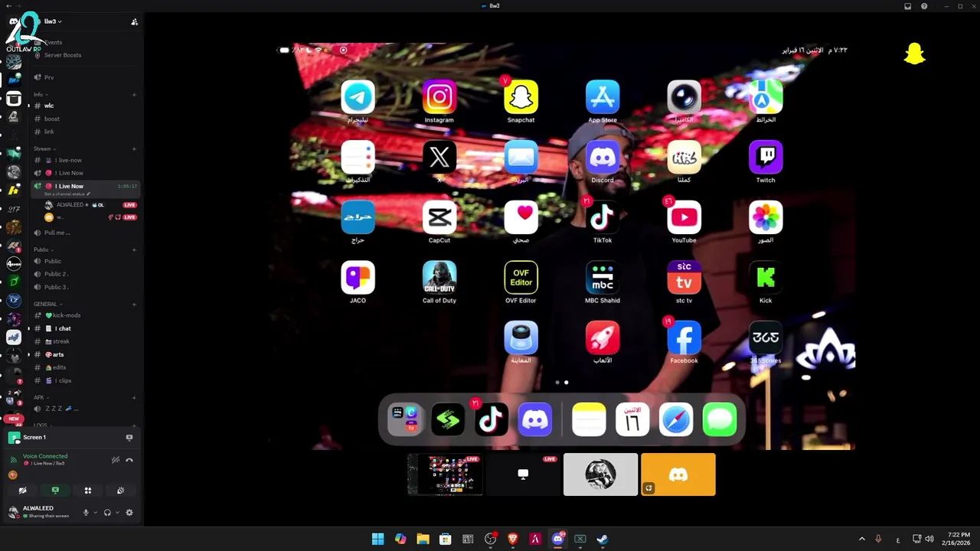This screenshot has height=551, width=980.
Task: Open File Explorer from the taskbar
Action: (423, 539)
